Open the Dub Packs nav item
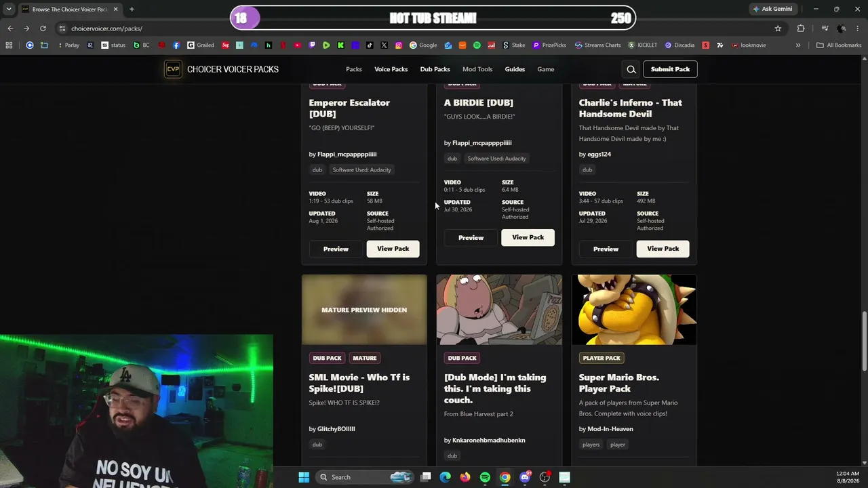Image resolution: width=868 pixels, height=488 pixels. [x=435, y=69]
